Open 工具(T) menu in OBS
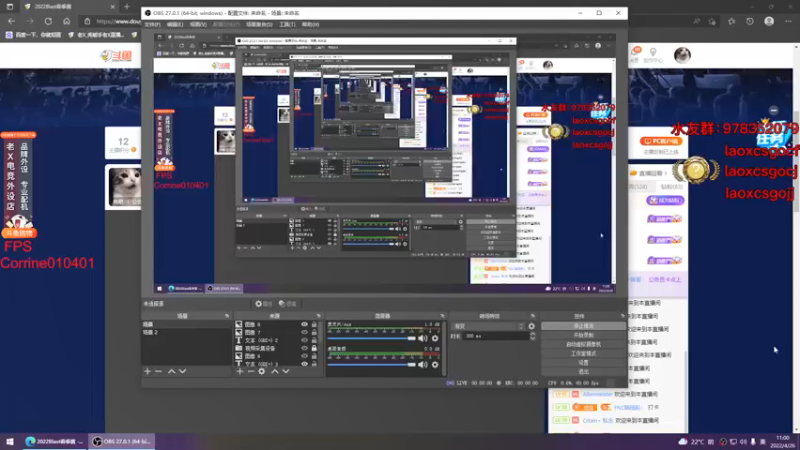This screenshot has height=450, width=800. 287,24
